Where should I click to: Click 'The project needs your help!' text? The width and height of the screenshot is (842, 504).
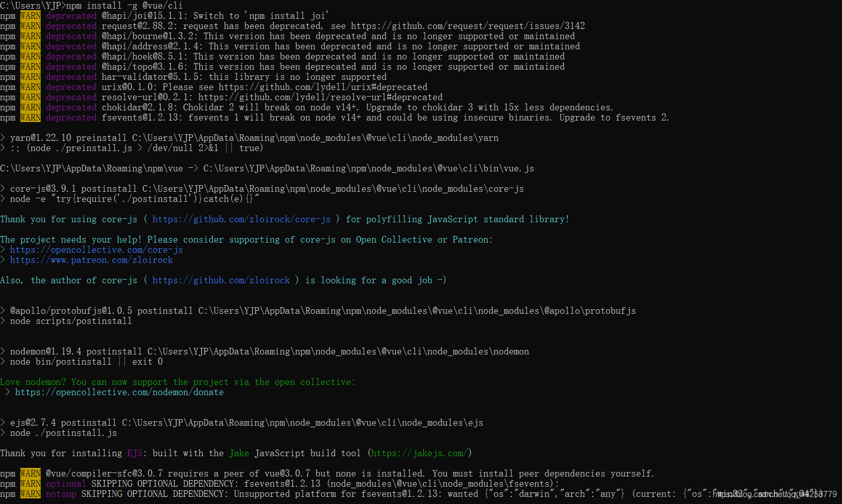(71, 240)
